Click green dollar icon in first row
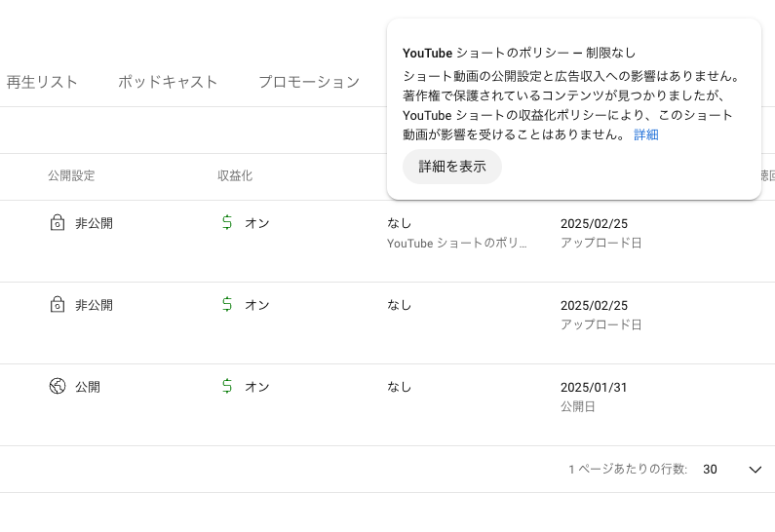The height and width of the screenshot is (532, 775). point(227,222)
